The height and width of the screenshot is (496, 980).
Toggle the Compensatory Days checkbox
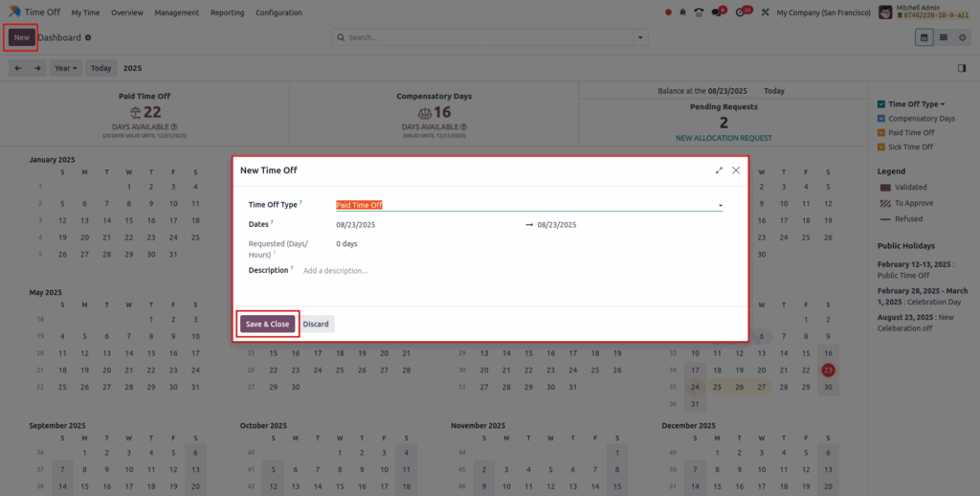coord(881,119)
